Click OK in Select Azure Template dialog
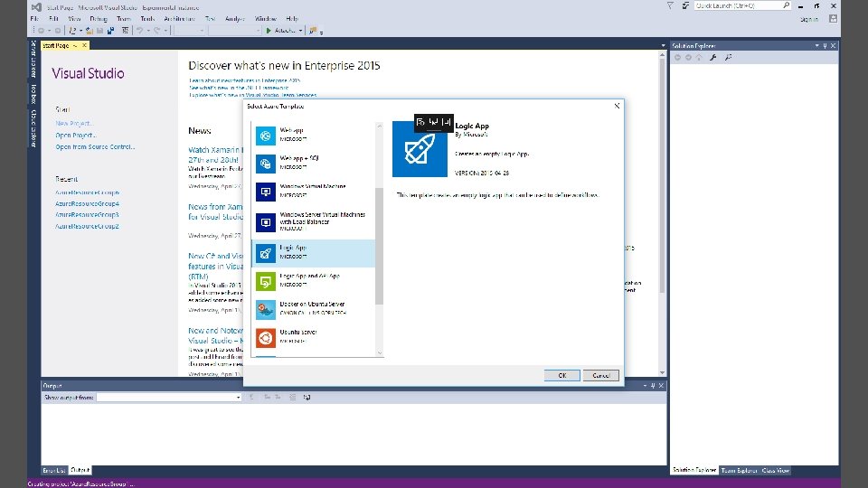Image resolution: width=868 pixels, height=488 pixels. coord(561,375)
